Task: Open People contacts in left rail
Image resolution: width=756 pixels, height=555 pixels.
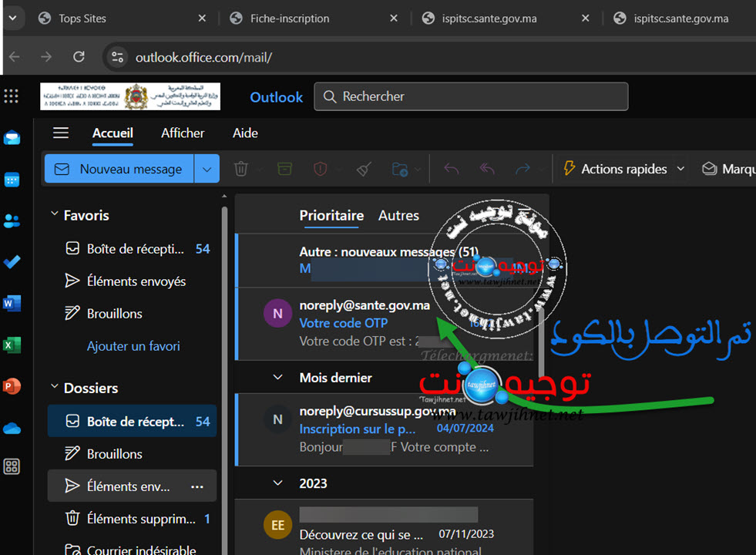Action: [12, 220]
